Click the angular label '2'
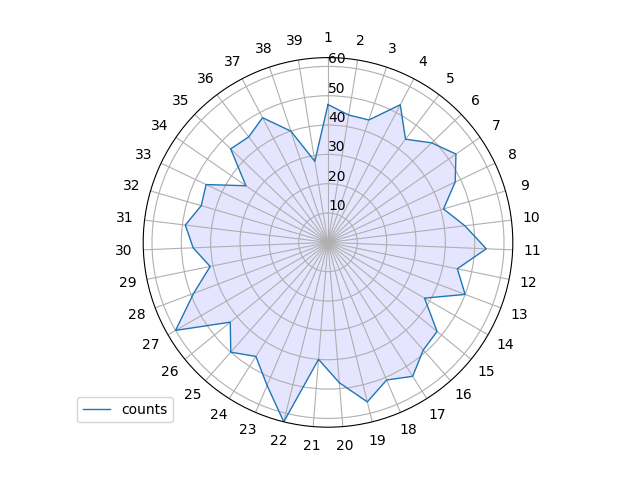 click(x=360, y=40)
